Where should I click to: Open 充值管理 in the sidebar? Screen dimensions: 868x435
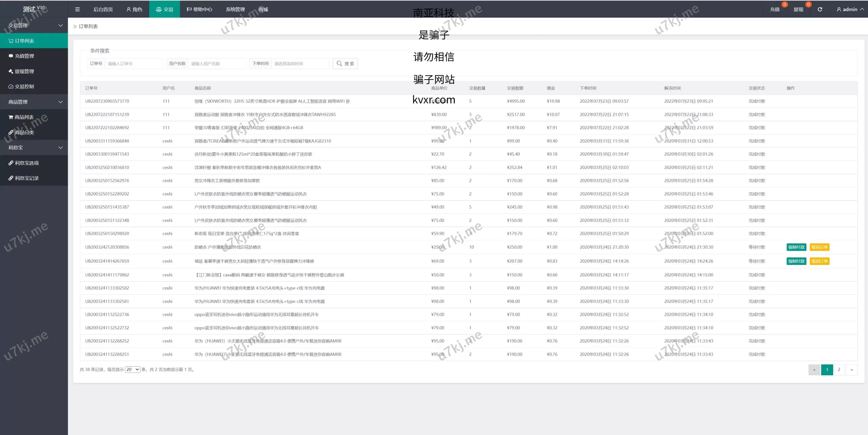point(24,56)
